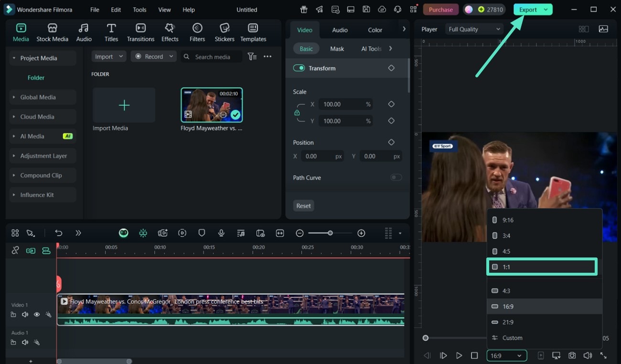Viewport: 621px width, 364px height.
Task: Click the player progress scrubber handle
Action: 425,338
